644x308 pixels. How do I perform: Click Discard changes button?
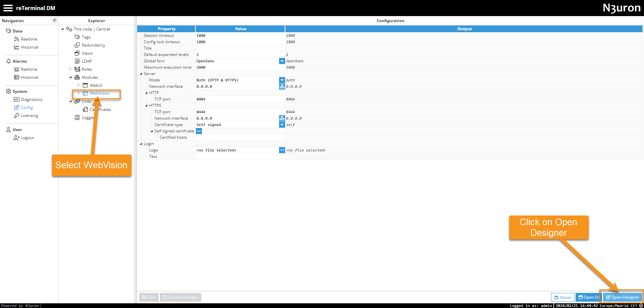(180, 297)
